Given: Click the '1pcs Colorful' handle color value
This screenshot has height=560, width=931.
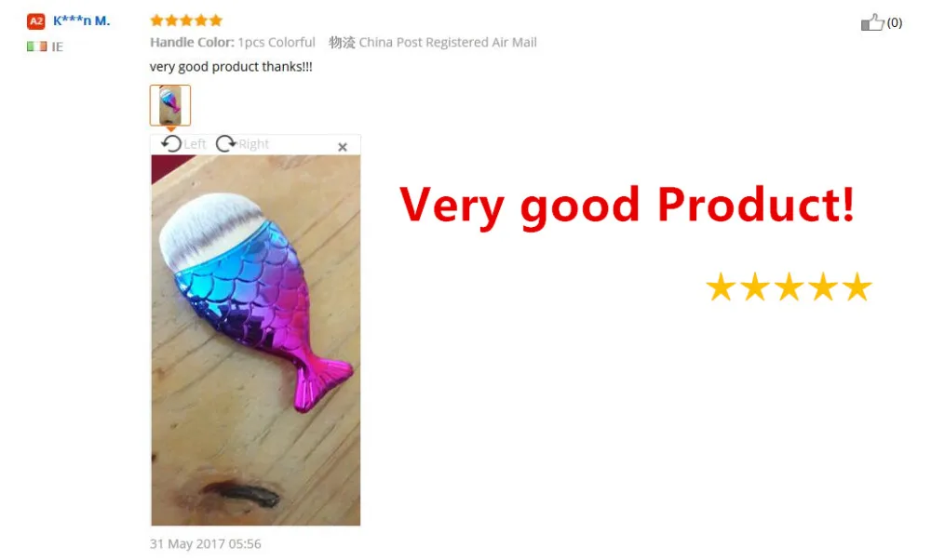Looking at the screenshot, I should 277,42.
